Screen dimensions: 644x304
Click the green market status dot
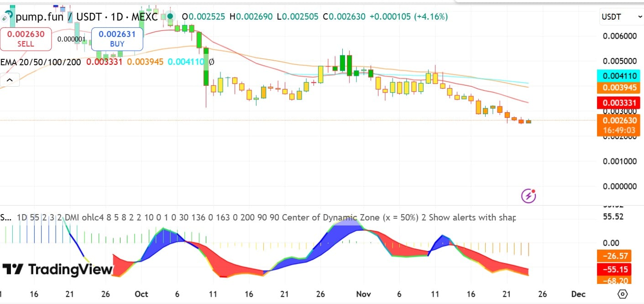point(170,17)
